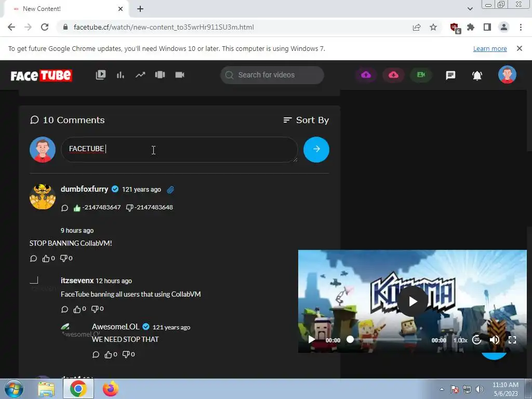Open the uBlock Origin extension icon

(455, 28)
